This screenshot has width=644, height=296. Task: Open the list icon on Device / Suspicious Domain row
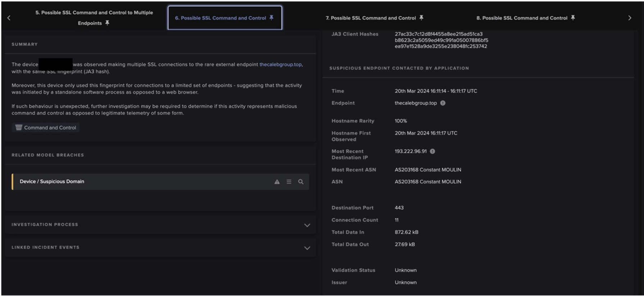[289, 182]
